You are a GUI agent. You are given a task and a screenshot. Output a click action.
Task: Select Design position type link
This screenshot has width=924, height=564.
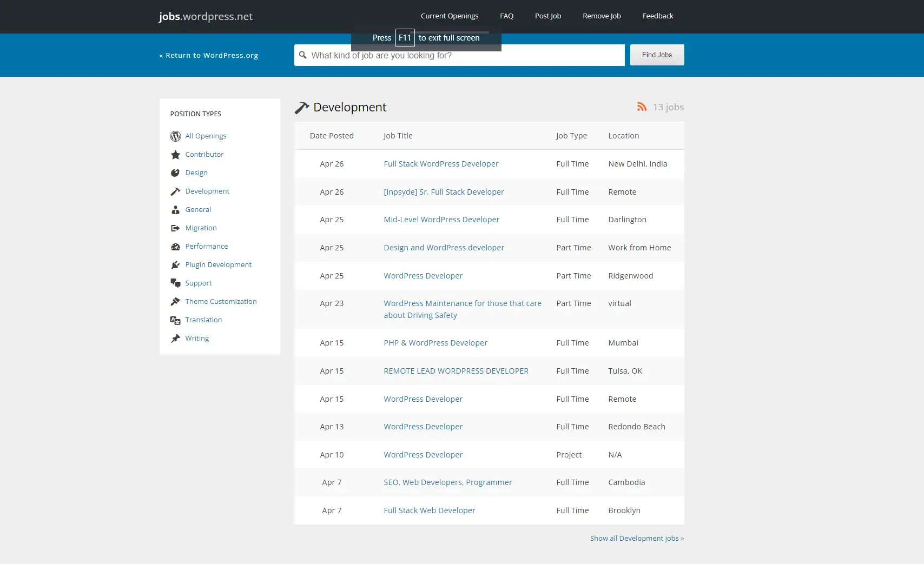tap(196, 173)
